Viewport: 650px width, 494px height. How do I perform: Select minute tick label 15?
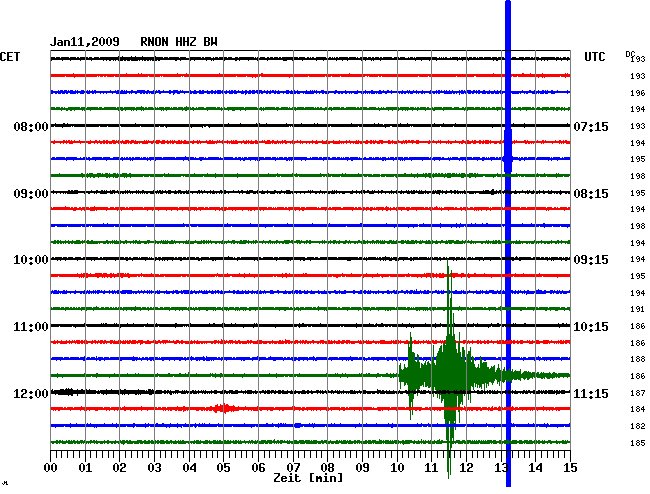(570, 468)
